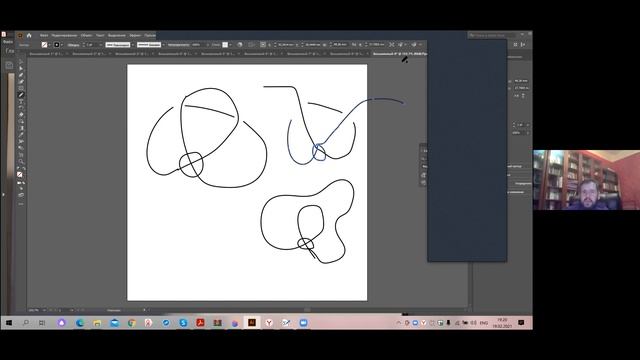The image size is (640, 360).
Task: Open Microsoft Edge from the taskbar
Action: click(80, 323)
